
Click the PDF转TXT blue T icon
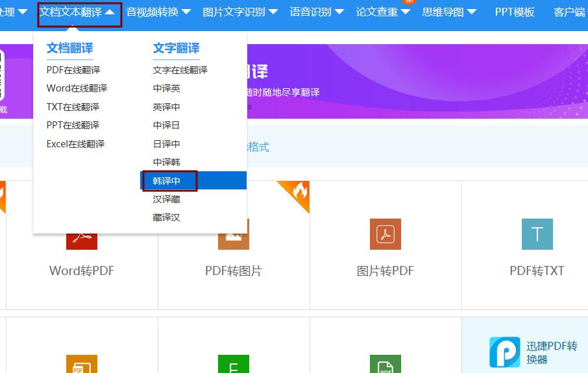[537, 234]
